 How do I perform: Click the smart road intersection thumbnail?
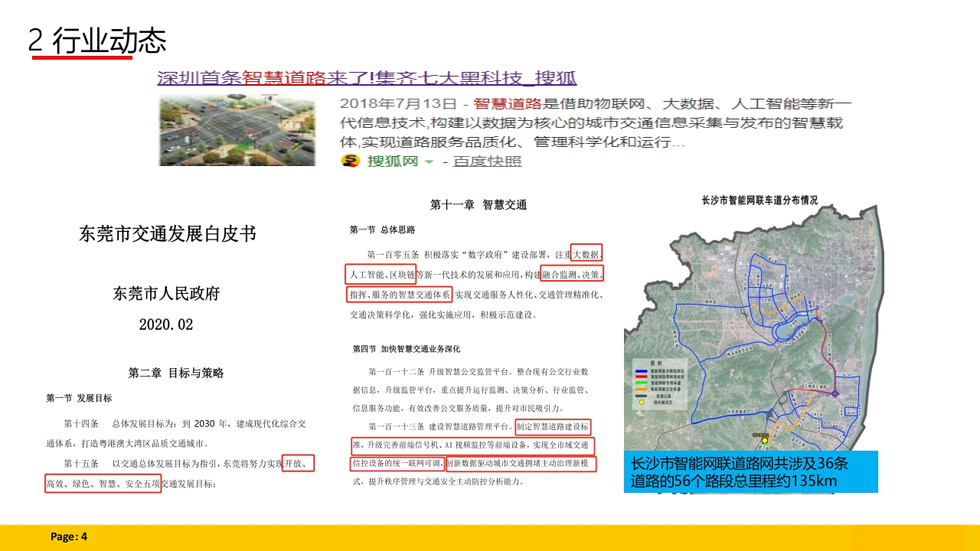tap(237, 129)
